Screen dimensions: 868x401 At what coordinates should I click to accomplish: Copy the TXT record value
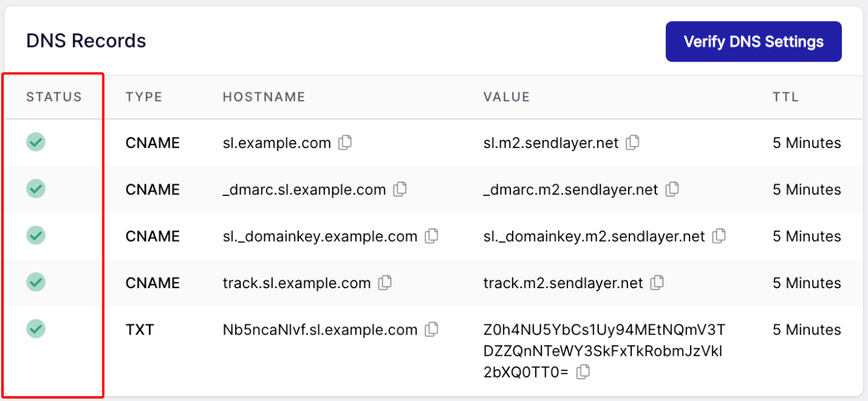tap(582, 372)
